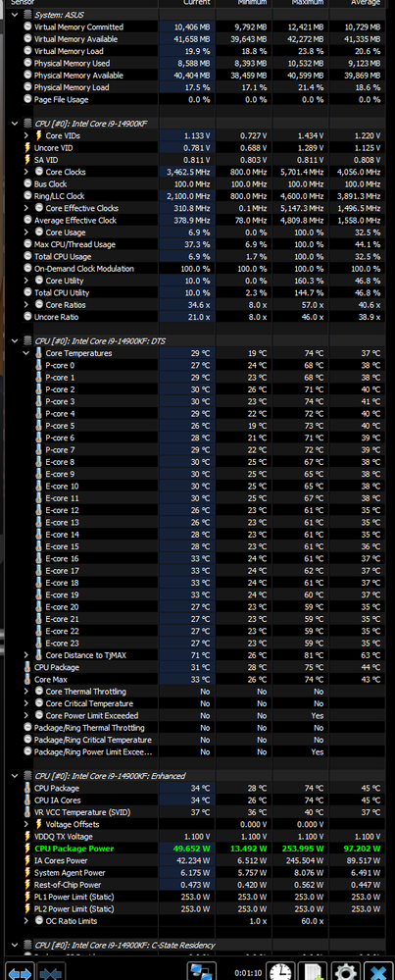Click the System Agent Power lightning icon
The height and width of the screenshot is (980, 395).
(27, 872)
